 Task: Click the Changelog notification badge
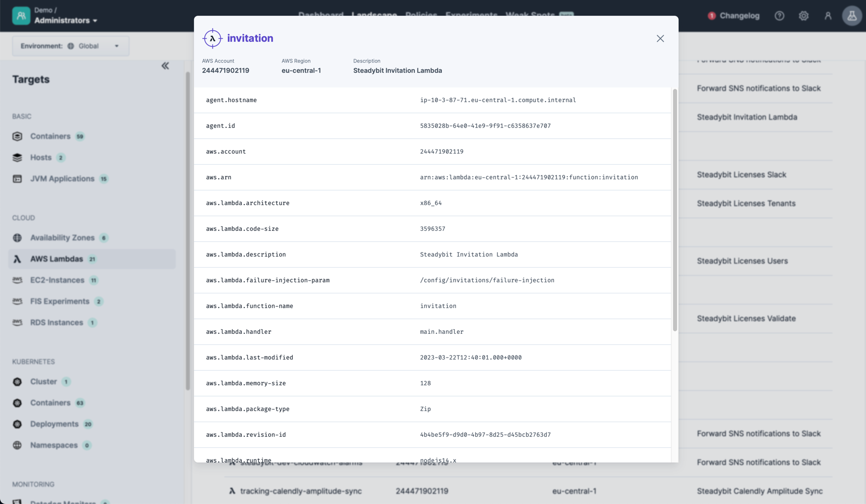pyautogui.click(x=711, y=16)
